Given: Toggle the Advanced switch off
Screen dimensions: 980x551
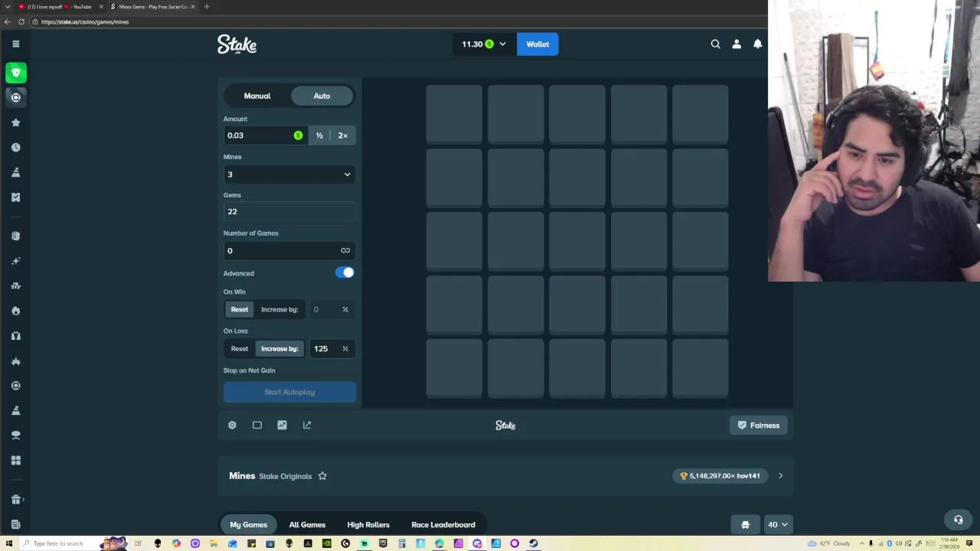Looking at the screenshot, I should point(345,272).
